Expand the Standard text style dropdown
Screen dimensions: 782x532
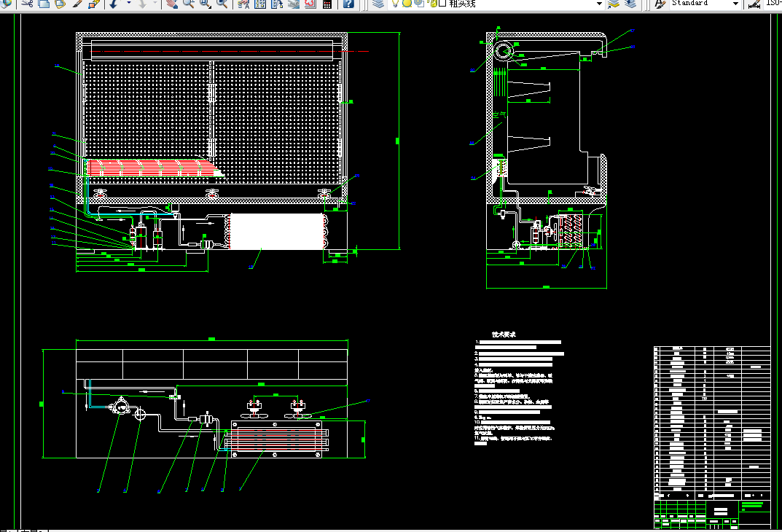coord(735,4)
